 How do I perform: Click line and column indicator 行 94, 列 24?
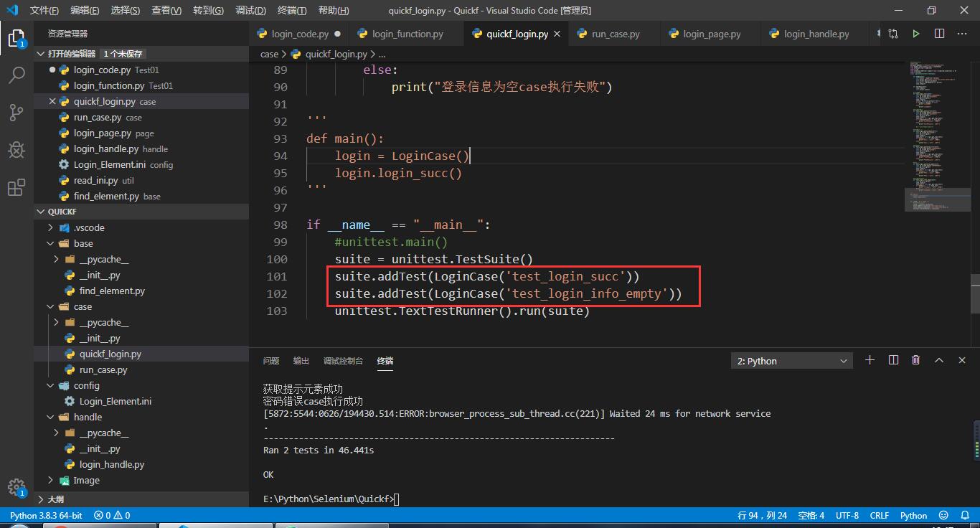(x=762, y=515)
